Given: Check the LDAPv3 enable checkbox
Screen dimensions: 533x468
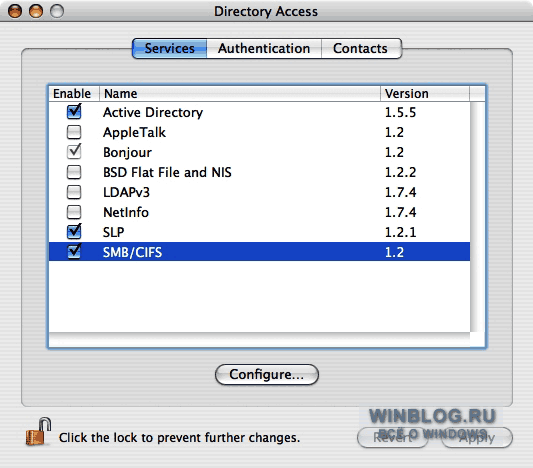Looking at the screenshot, I should (74, 192).
